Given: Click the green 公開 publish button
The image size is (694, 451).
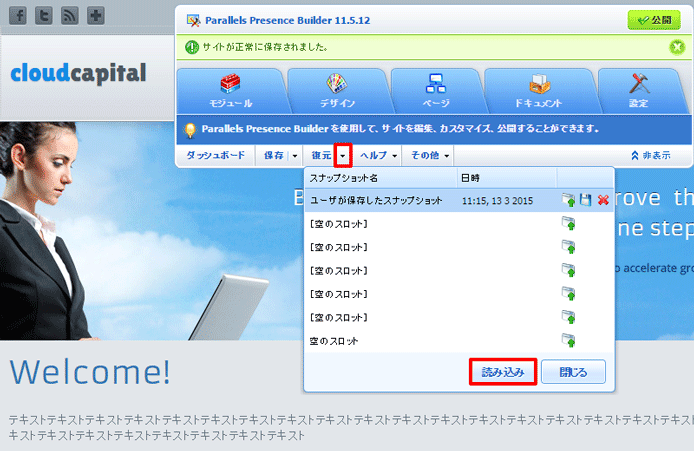Looking at the screenshot, I should pos(653,19).
